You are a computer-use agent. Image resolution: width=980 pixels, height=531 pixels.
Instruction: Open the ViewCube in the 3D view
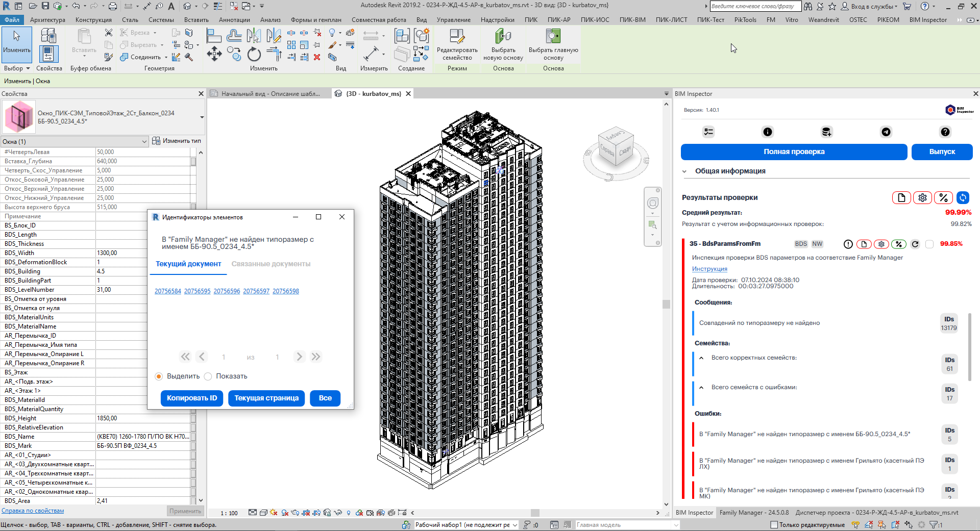tap(616, 147)
